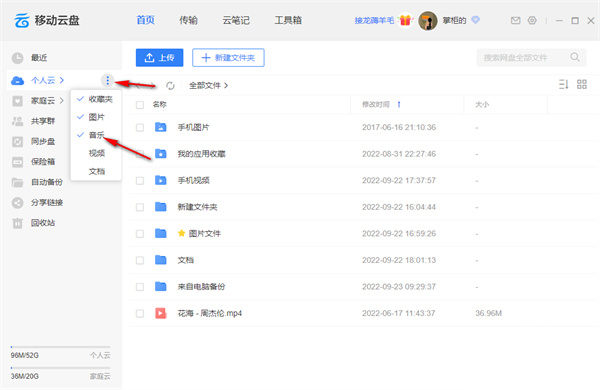600x390 pixels.
Task: Click the 我的应用收藏 folder icon
Action: coord(161,154)
